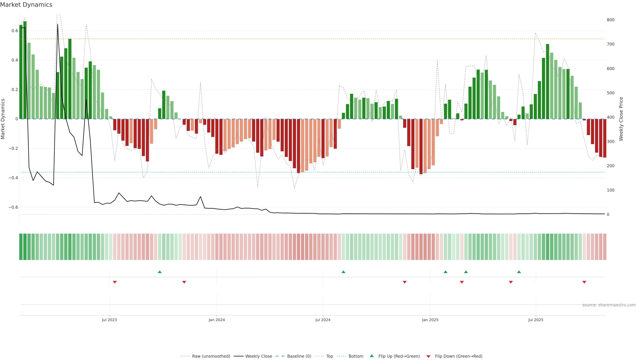The image size is (644, 362).
Task: Click the Jul 2025 x-axis label
Action: (536, 320)
